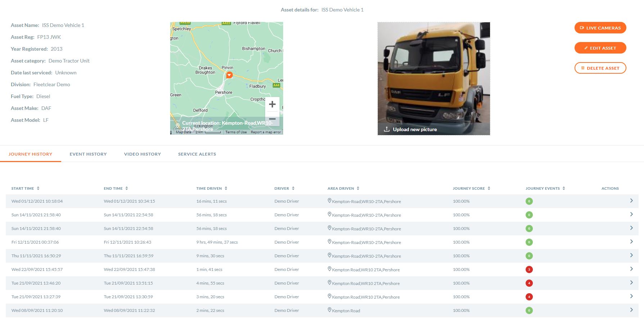
Task: Click the red 3 events badge for 22/09/2021 journey
Action: tap(529, 269)
